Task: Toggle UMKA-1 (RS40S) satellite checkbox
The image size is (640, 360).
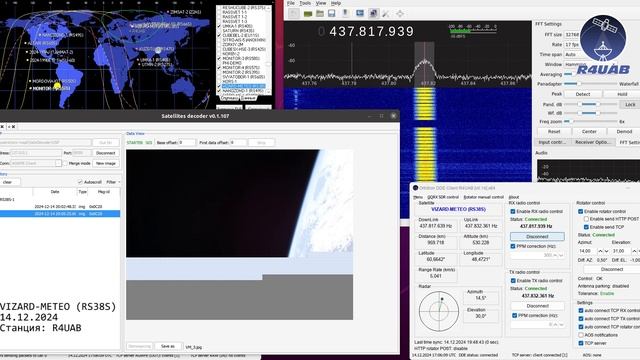Action: pyautogui.click(x=219, y=26)
